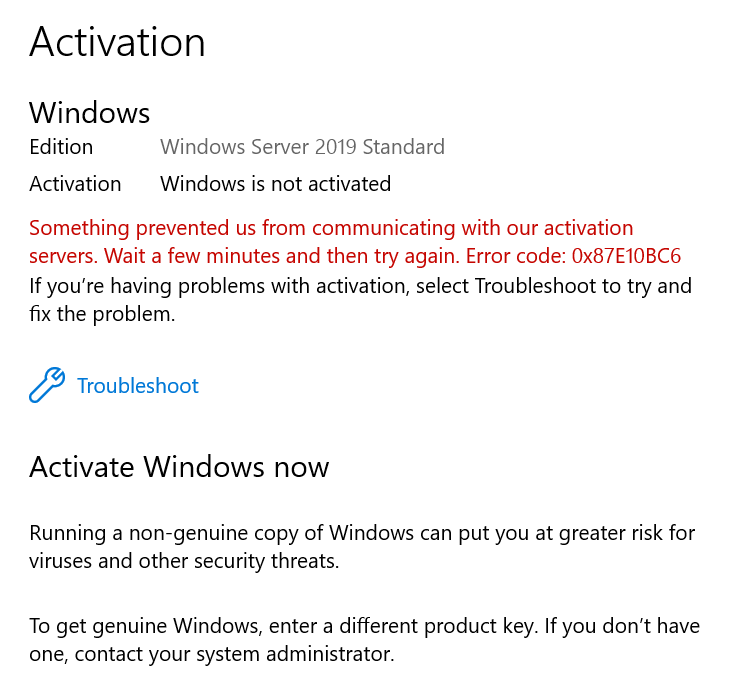Viewport: 733px width, 692px height.
Task: Click 'viruses and other security threats' line
Action: click(x=184, y=561)
